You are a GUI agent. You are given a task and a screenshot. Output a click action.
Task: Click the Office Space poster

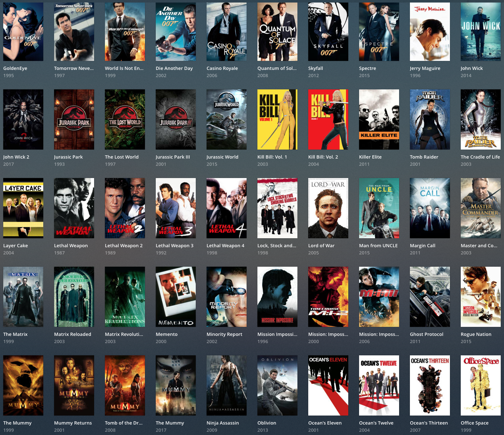pos(481,385)
